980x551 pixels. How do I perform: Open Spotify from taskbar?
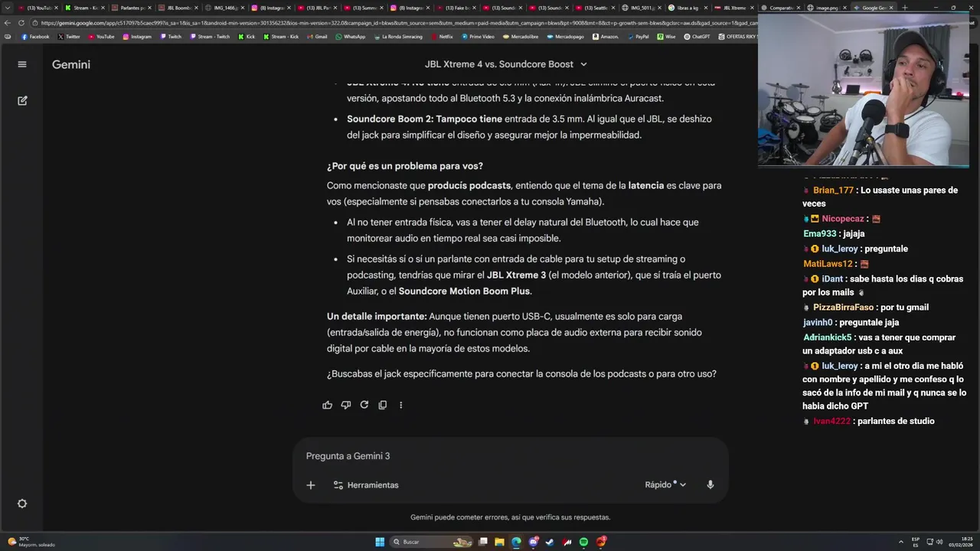click(583, 542)
